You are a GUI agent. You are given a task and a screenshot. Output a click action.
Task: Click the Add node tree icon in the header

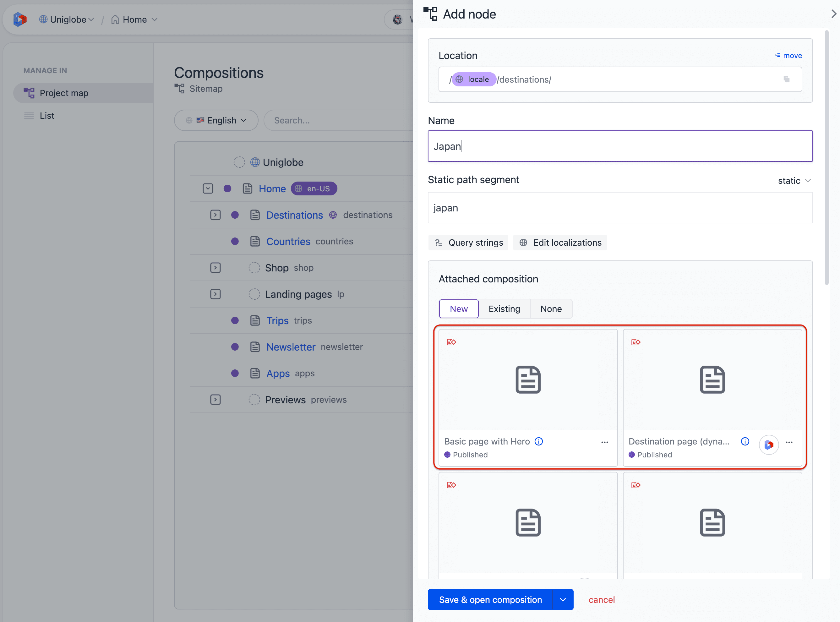pyautogui.click(x=430, y=14)
